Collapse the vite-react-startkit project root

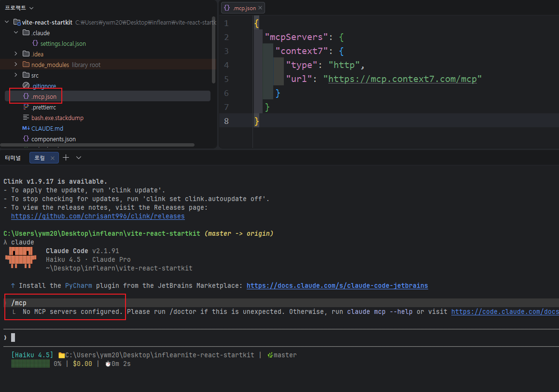pyautogui.click(x=7, y=22)
